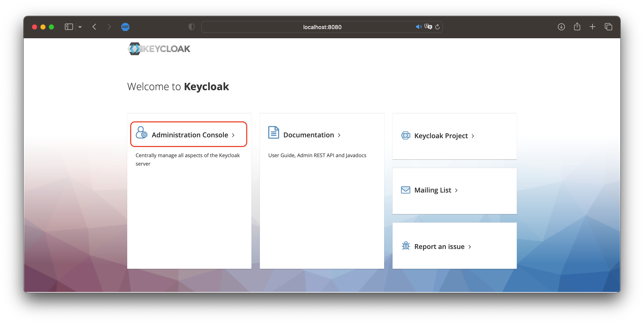Click the Keycloak Project hexagon icon

[405, 135]
